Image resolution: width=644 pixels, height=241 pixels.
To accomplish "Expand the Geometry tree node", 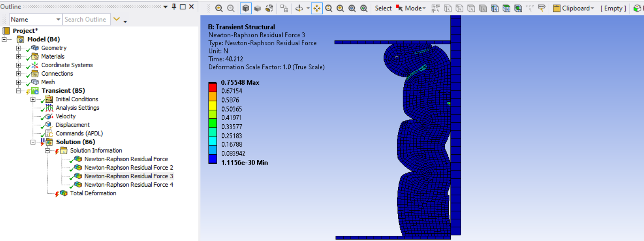I will click(x=18, y=48).
